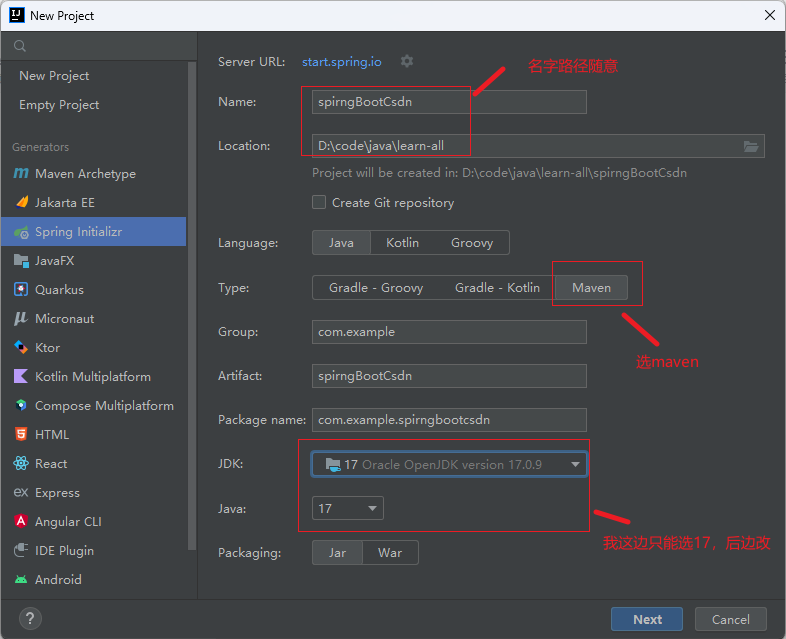The width and height of the screenshot is (786, 639).
Task: Click the Compose Multiplatform icon
Action: pos(21,405)
